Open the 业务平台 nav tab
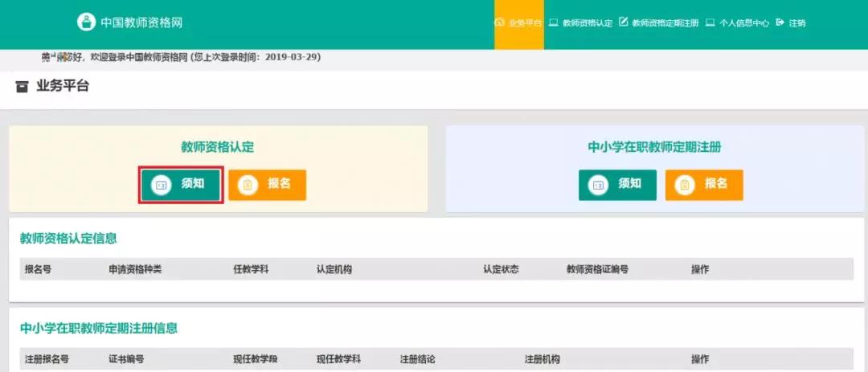This screenshot has width=868, height=372. (x=519, y=24)
